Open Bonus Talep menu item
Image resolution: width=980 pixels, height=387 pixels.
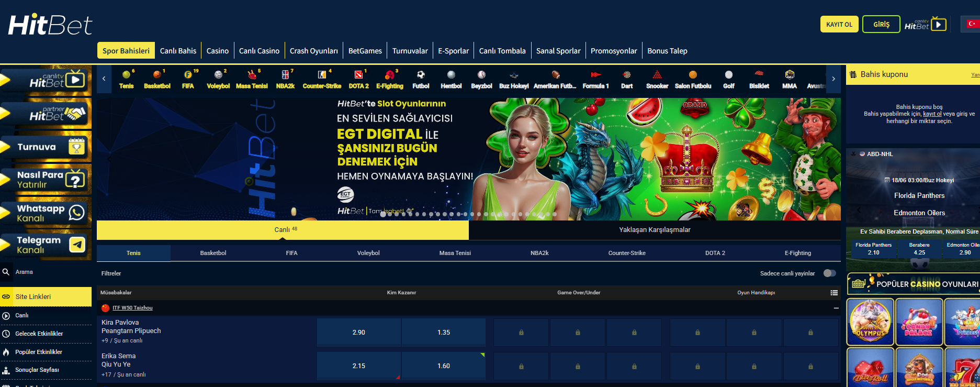667,51
